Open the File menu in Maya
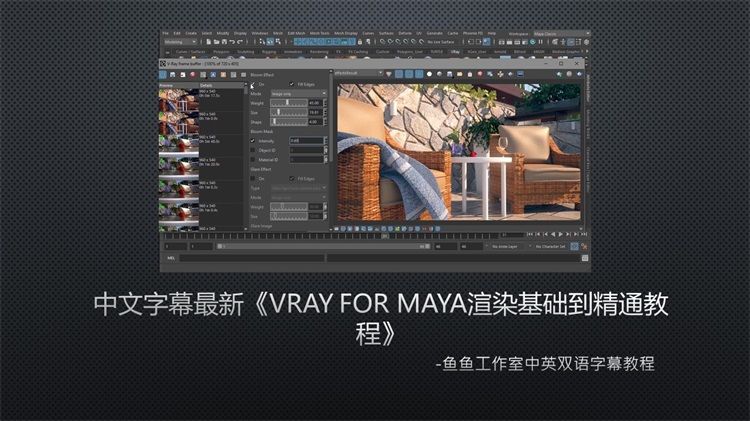Image resolution: width=750 pixels, height=421 pixels. [165, 33]
